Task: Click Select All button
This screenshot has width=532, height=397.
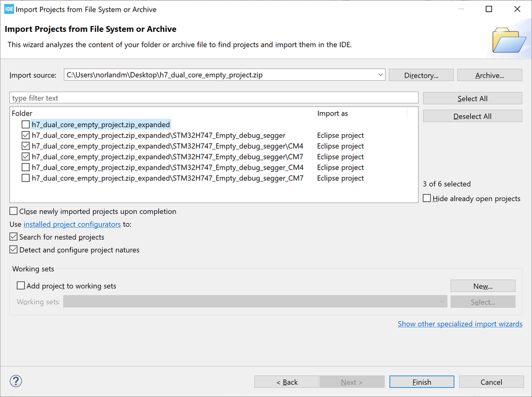Action: pyautogui.click(x=472, y=98)
